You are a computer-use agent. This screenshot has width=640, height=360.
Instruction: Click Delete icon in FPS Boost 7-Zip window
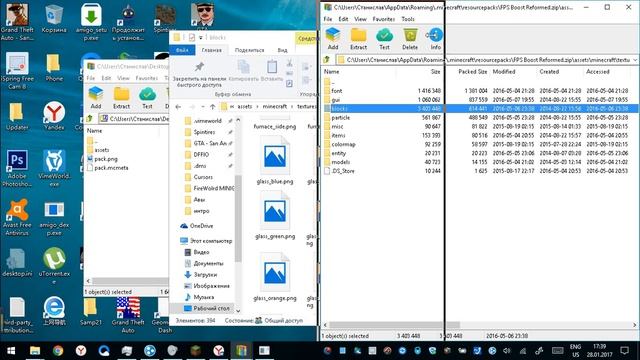410,39
